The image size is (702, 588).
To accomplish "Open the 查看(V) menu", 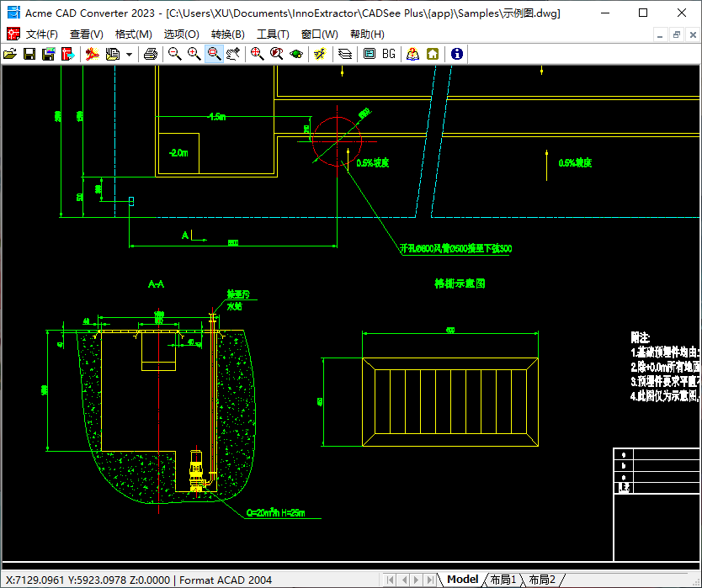I will pos(87,34).
